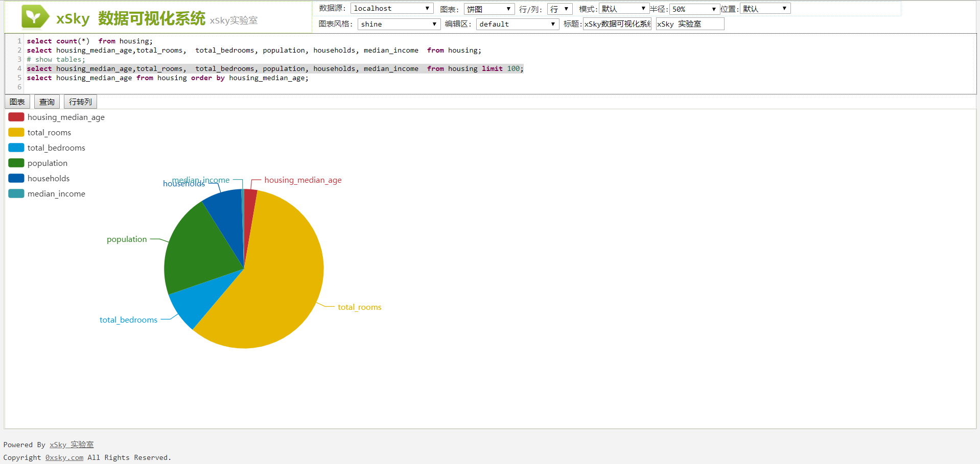980x464 pixels.
Task: Open the 数据源 localhost dropdown
Action: tap(391, 9)
